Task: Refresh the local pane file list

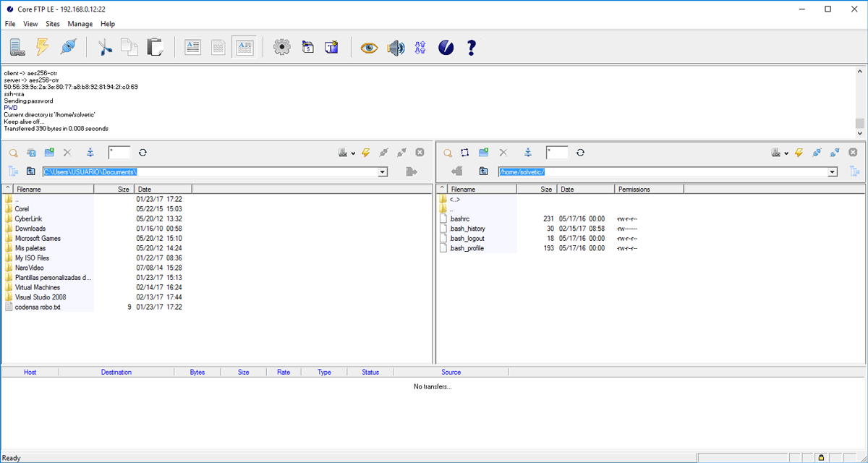Action: (142, 153)
